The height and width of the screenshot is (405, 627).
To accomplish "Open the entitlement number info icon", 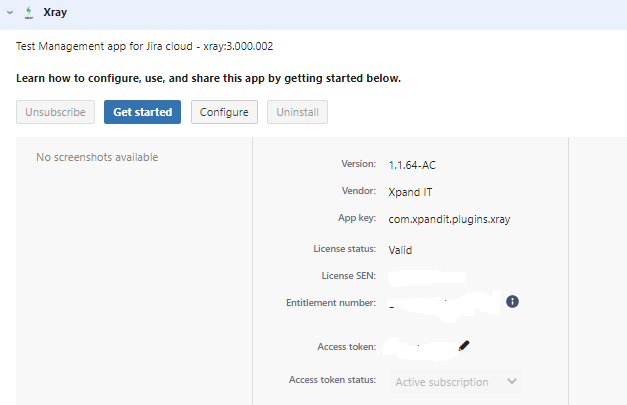I will [512, 301].
